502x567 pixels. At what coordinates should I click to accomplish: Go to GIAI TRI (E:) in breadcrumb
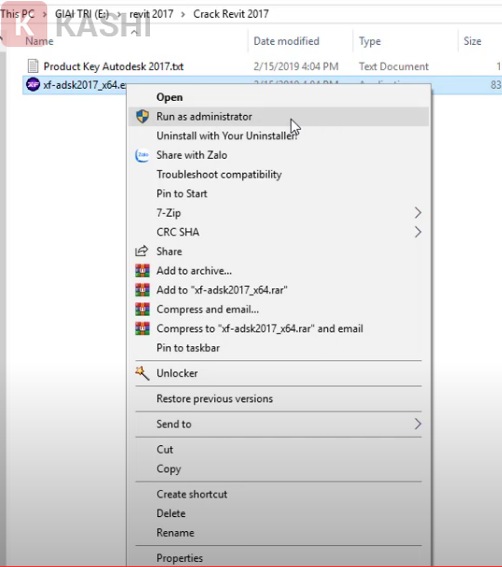[82, 14]
